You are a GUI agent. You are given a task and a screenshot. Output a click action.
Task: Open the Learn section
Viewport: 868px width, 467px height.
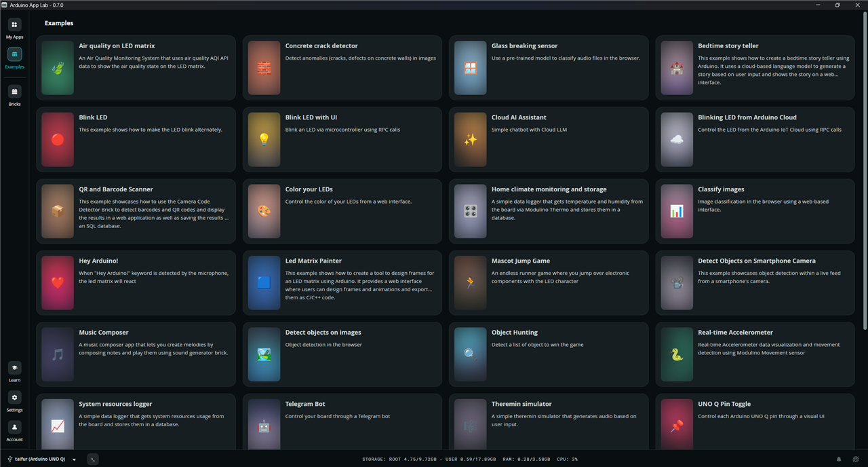click(x=14, y=371)
